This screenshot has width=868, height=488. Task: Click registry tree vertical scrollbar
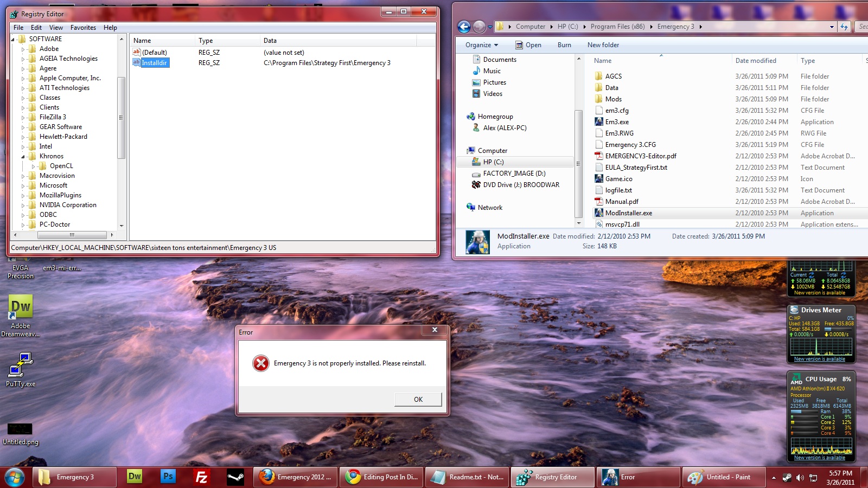pyautogui.click(x=121, y=118)
